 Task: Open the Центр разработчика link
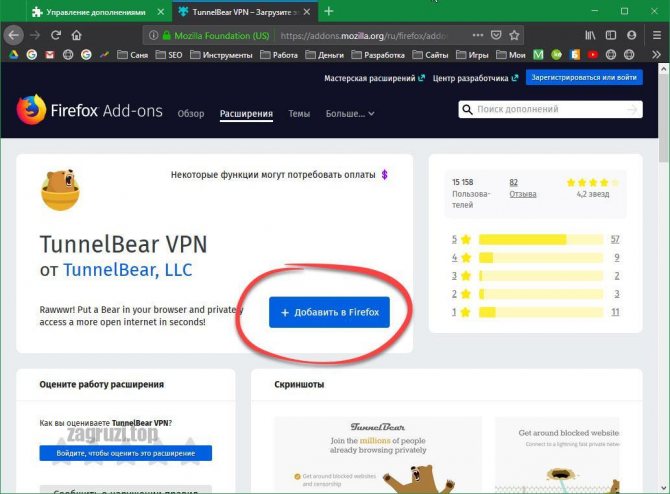coord(475,78)
